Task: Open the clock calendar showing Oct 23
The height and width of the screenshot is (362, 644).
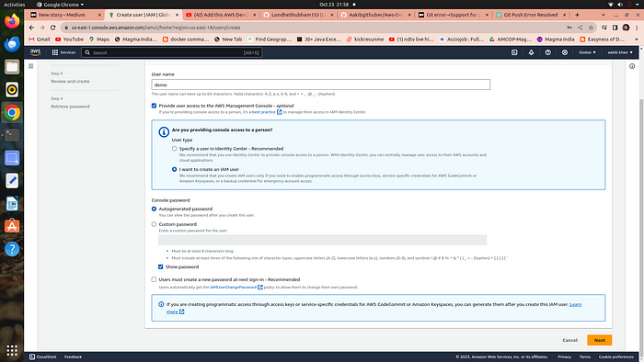Action: [334, 5]
